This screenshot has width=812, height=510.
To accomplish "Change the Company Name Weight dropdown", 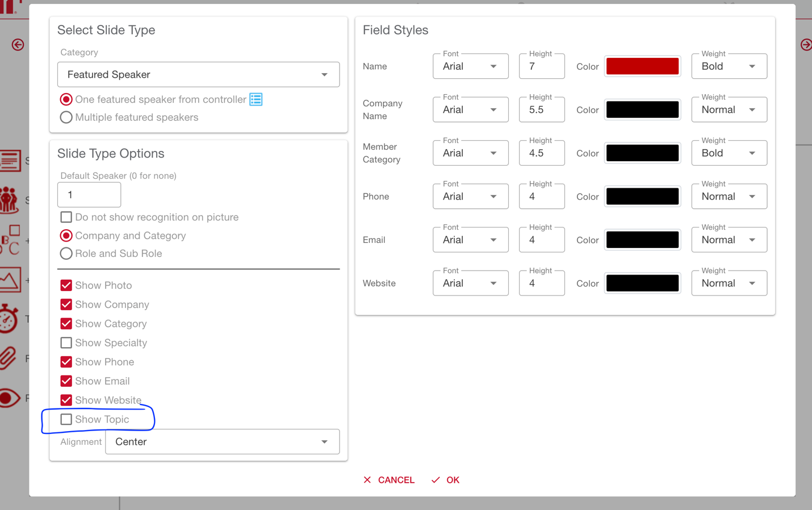I will pos(729,110).
